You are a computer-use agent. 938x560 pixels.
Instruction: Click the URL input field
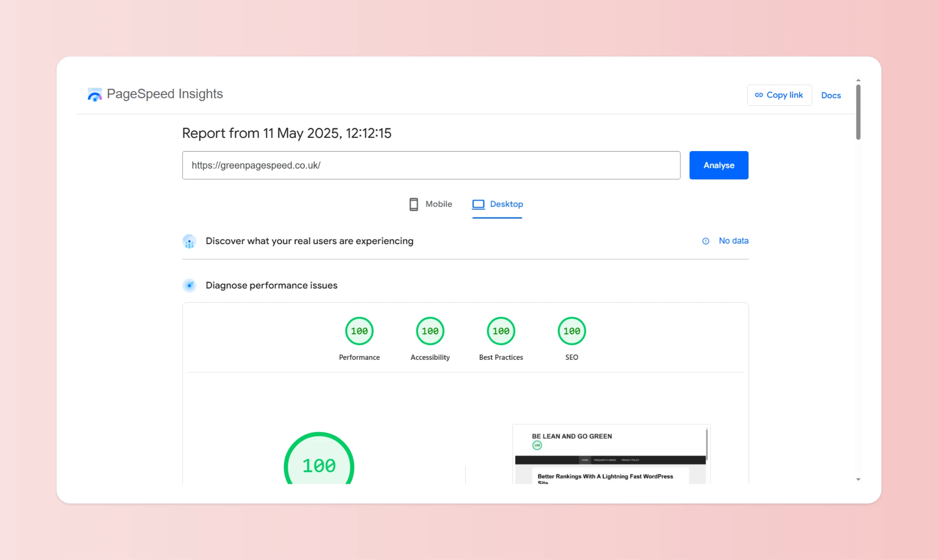431,165
